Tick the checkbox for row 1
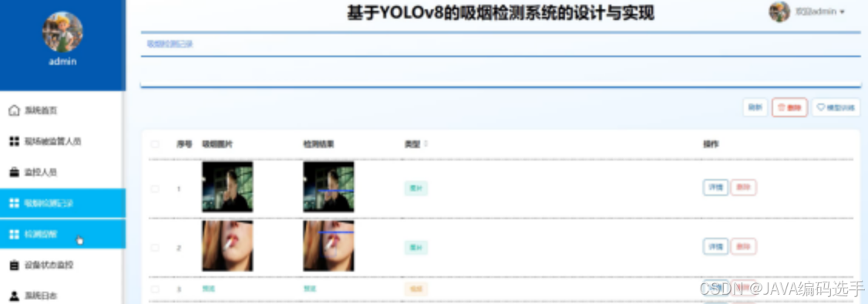This screenshot has height=304, width=868. click(x=155, y=189)
